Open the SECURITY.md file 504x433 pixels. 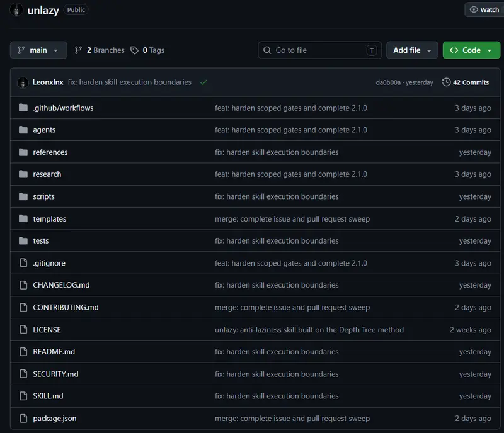pyautogui.click(x=55, y=374)
